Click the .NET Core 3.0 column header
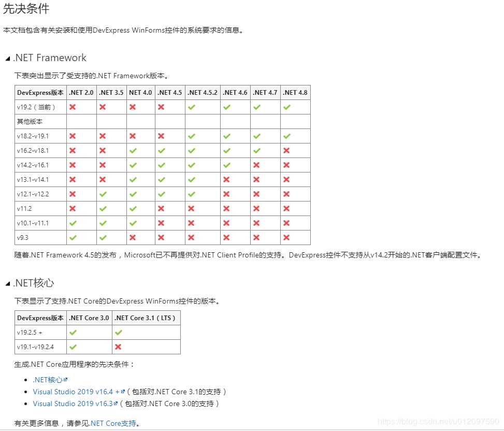The image size is (504, 431). coord(89,318)
